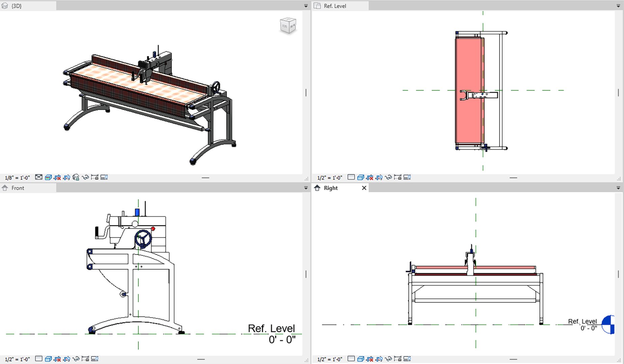Select the 0' - 0" elevation value in Front view
Viewport: 624px width, 364px height.
click(282, 339)
